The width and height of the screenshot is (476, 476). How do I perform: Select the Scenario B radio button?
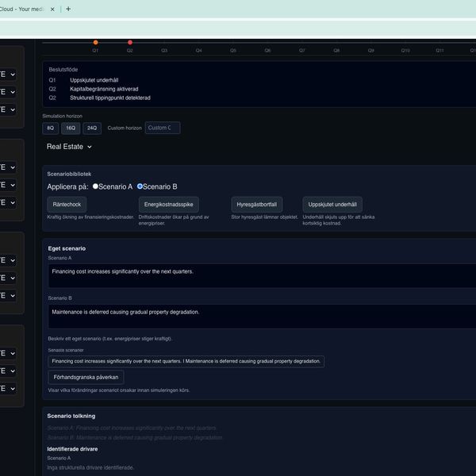[x=140, y=186]
